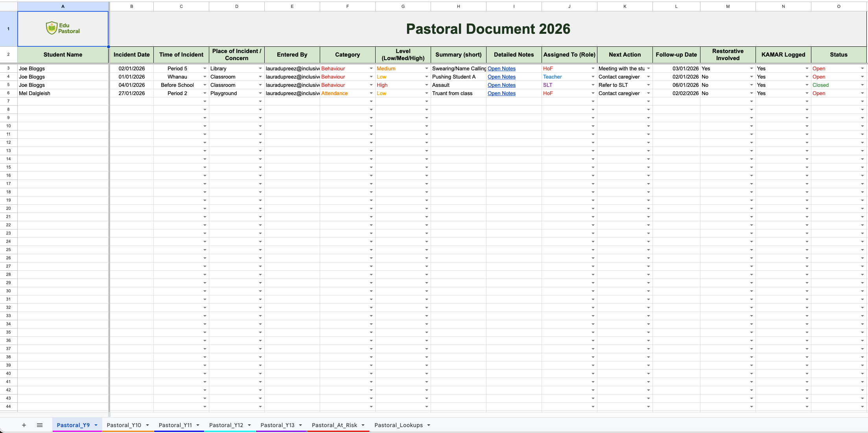The width and height of the screenshot is (868, 433).
Task: Click the Edu Pastoral logo image
Action: coord(63,28)
